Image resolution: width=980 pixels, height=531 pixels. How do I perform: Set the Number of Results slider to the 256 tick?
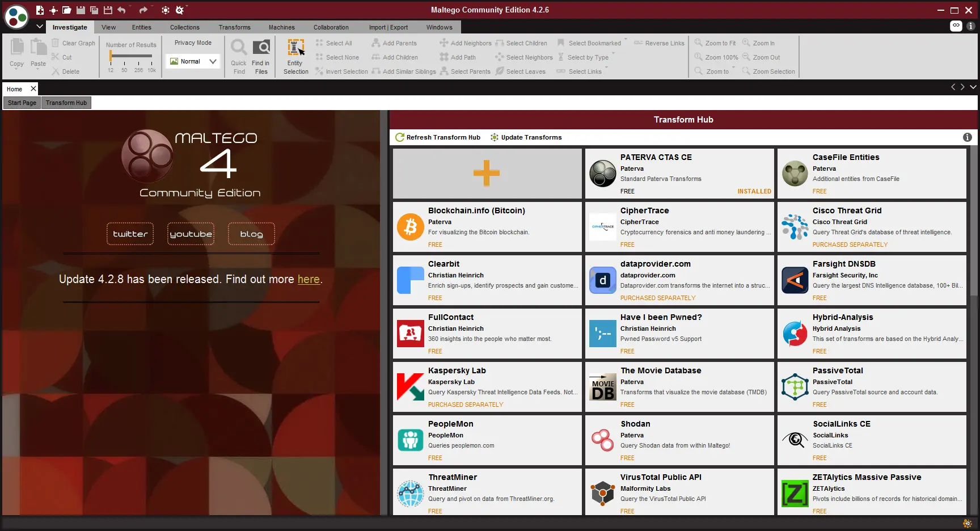[138, 56]
